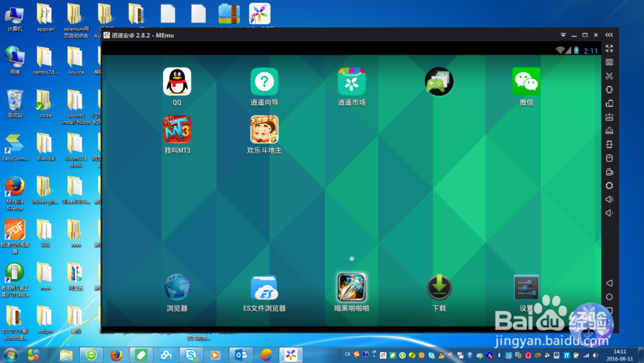Click the scissors screenshot icon
The image size is (644, 363).
pos(609,76)
